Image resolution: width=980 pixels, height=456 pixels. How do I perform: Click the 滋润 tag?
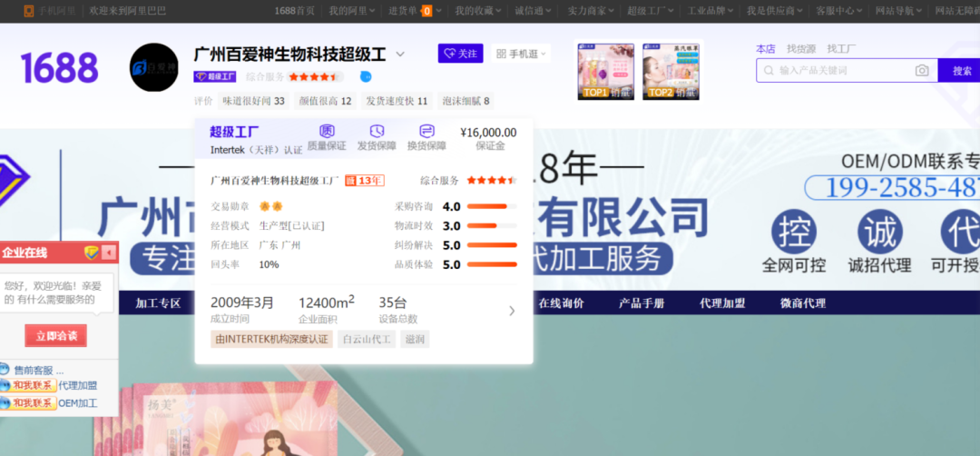tap(415, 339)
